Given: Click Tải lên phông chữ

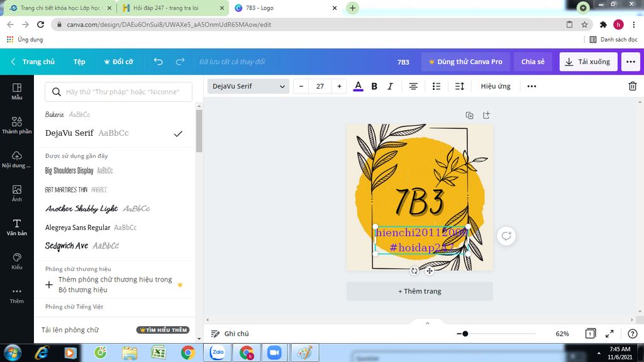Looking at the screenshot, I should point(70,330).
